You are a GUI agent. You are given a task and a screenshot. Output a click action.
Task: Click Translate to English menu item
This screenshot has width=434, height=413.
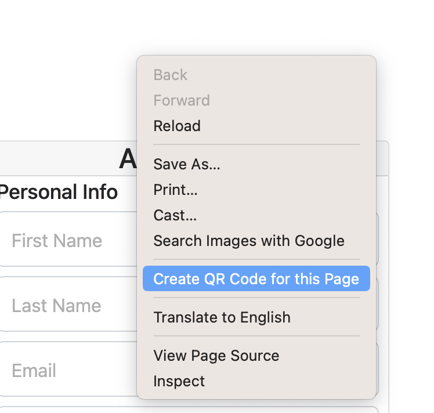(x=256, y=317)
